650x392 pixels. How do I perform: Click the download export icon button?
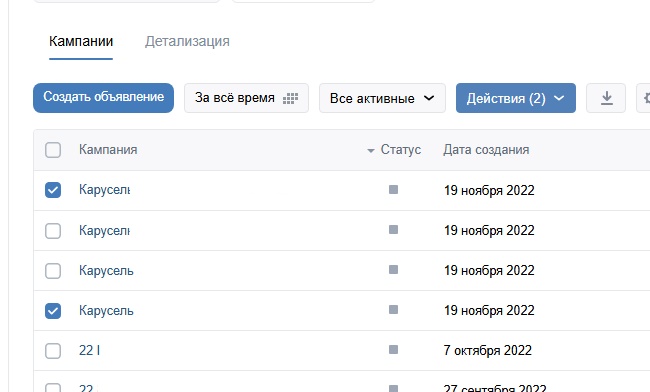pos(606,98)
